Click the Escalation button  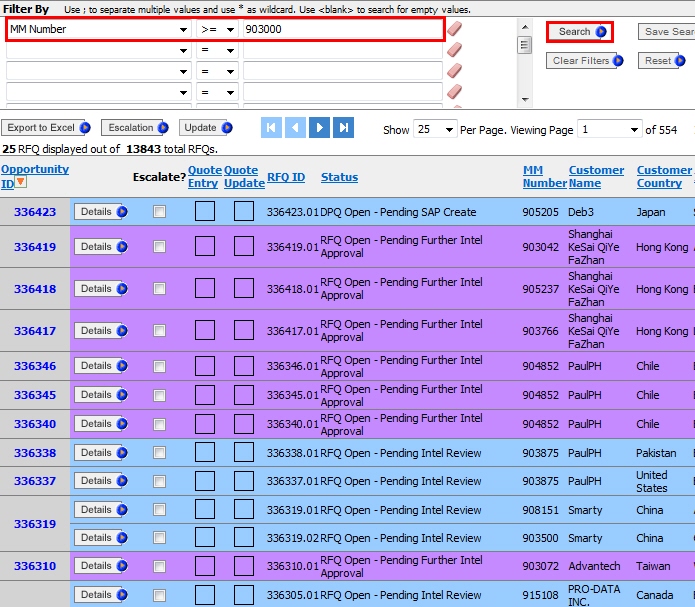click(135, 128)
